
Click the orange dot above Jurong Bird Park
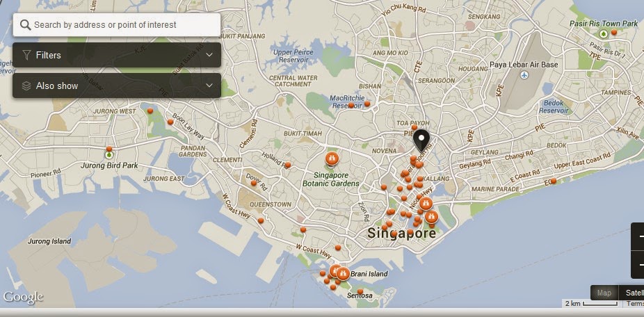point(108,149)
